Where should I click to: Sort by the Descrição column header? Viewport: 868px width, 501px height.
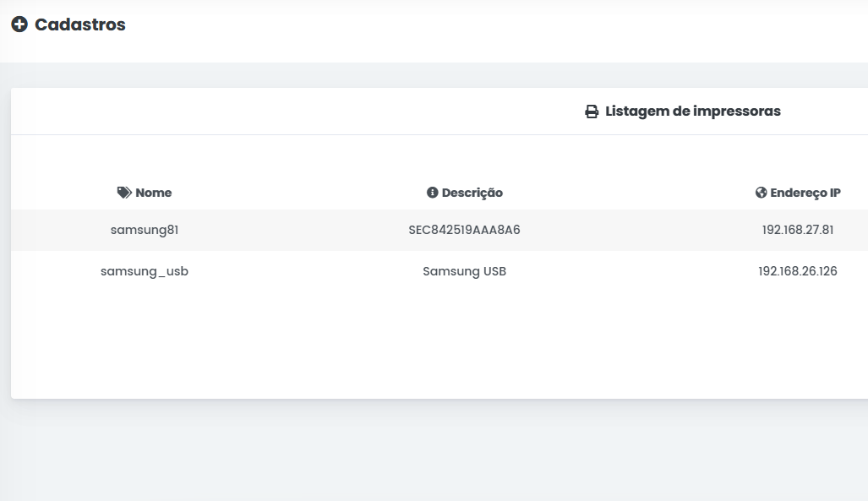pos(472,193)
